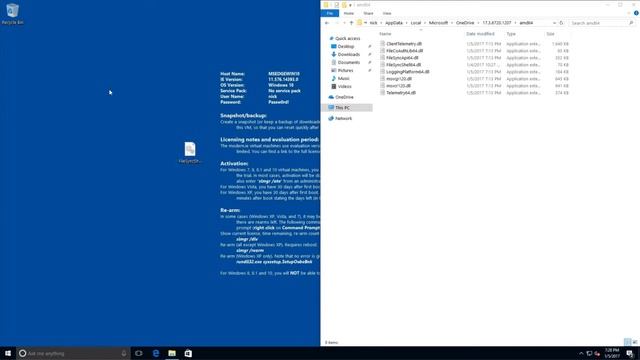The height and width of the screenshot is (360, 640).
Task: Open Music in the navigation pane
Action: pyautogui.click(x=343, y=78)
